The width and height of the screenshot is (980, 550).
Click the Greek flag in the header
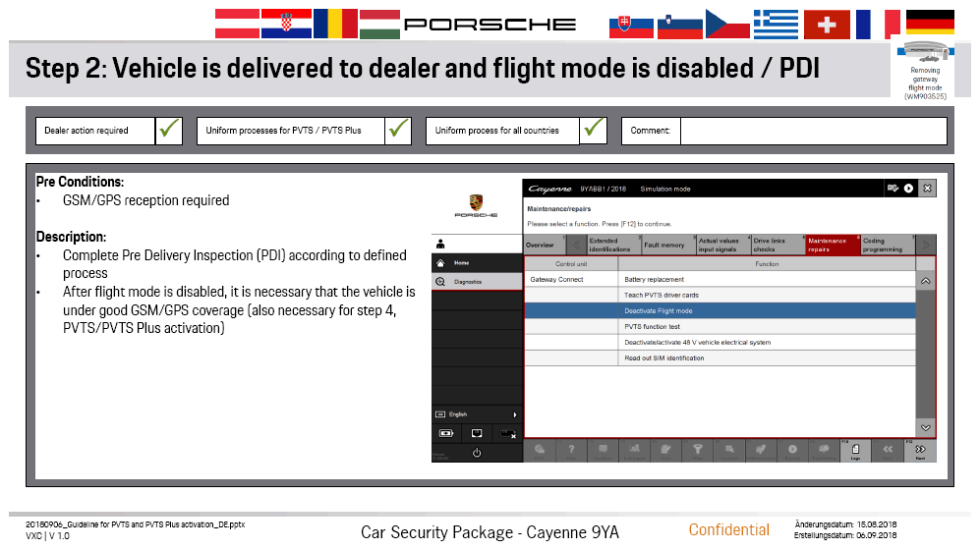[776, 25]
